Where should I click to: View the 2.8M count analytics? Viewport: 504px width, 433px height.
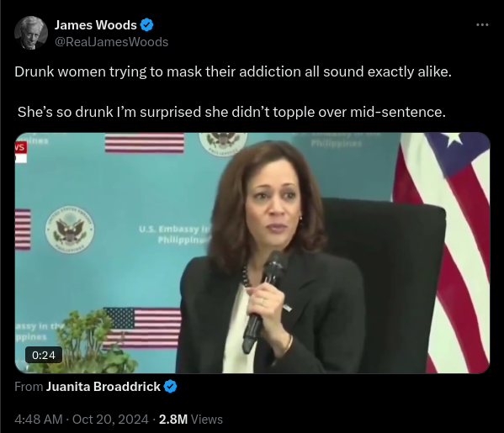pyautogui.click(x=173, y=420)
